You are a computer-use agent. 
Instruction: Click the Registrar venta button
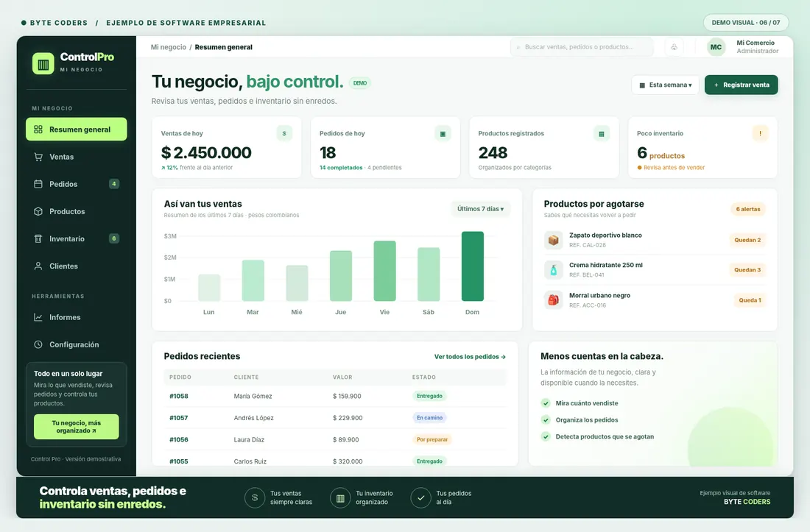pos(742,85)
